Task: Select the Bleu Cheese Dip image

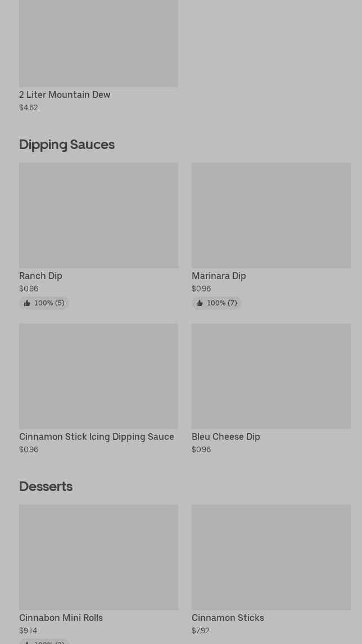Action: pos(271,376)
